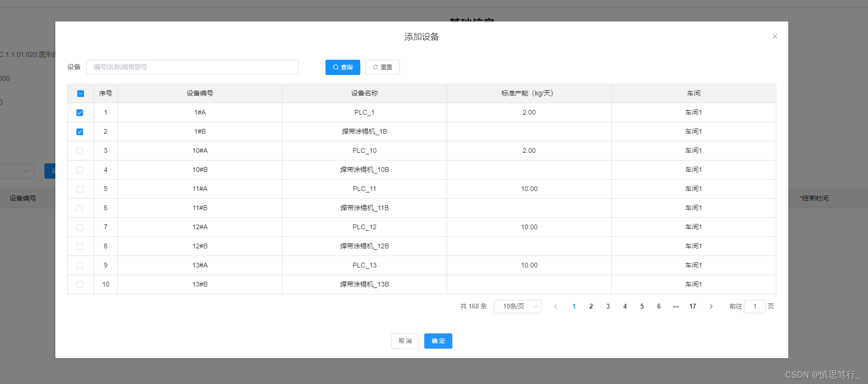The height and width of the screenshot is (384, 868).
Task: Check the row 13#B checkbox
Action: 80,285
